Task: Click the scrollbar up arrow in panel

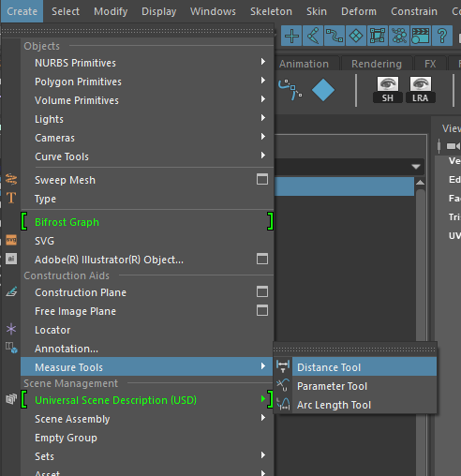Action: coord(421,183)
